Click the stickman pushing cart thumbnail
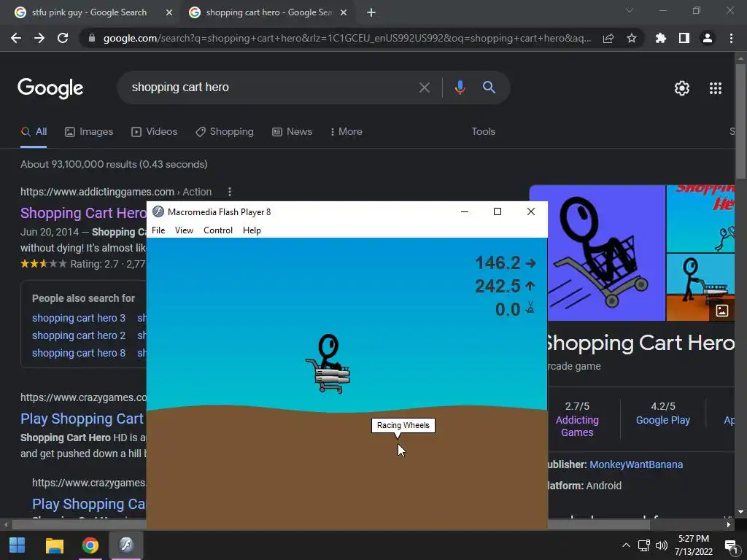 (x=700, y=287)
